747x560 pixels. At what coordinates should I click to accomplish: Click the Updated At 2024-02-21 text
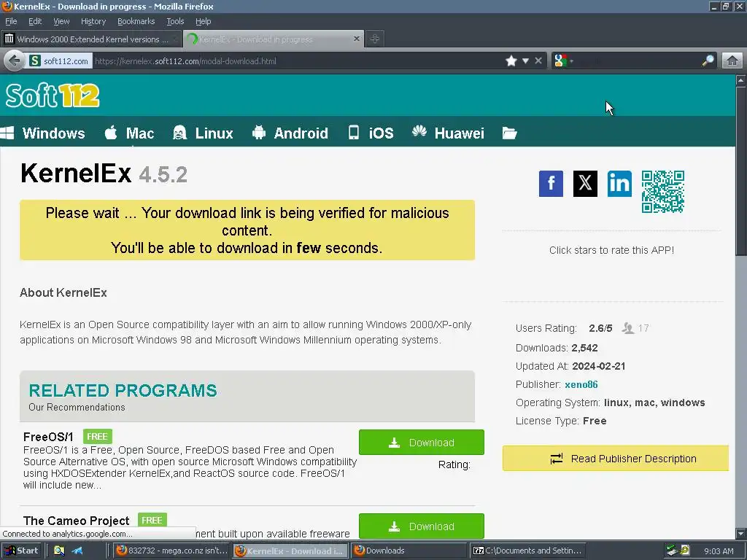point(570,366)
